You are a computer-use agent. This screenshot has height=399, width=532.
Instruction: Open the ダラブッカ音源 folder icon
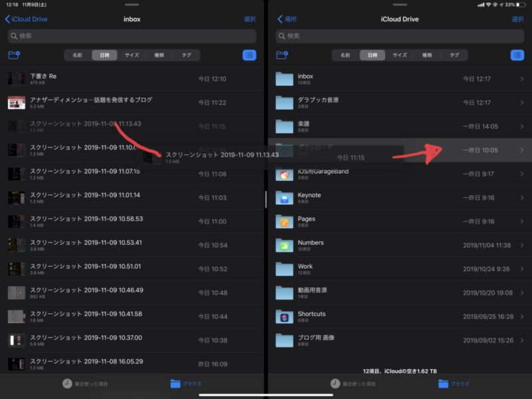(285, 102)
